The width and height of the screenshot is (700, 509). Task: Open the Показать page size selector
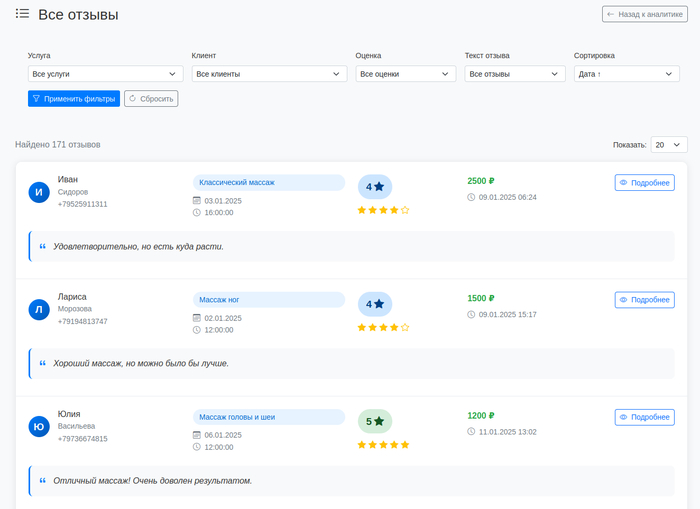click(668, 145)
